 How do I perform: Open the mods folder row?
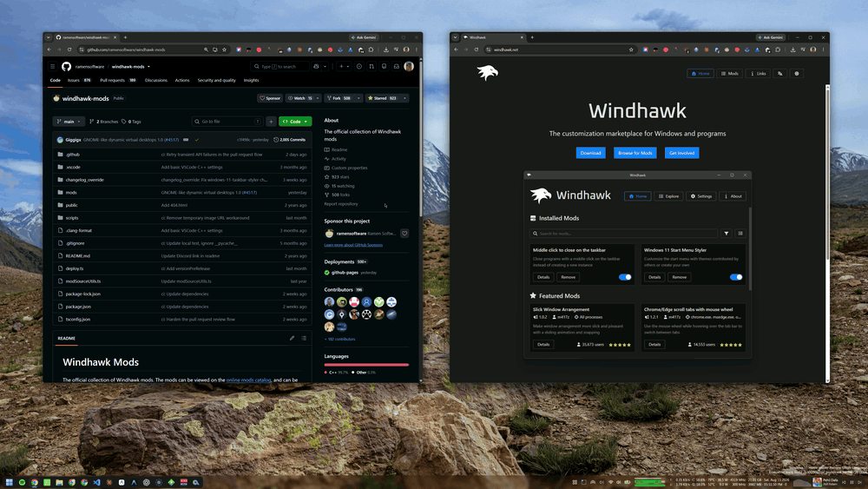coord(182,192)
